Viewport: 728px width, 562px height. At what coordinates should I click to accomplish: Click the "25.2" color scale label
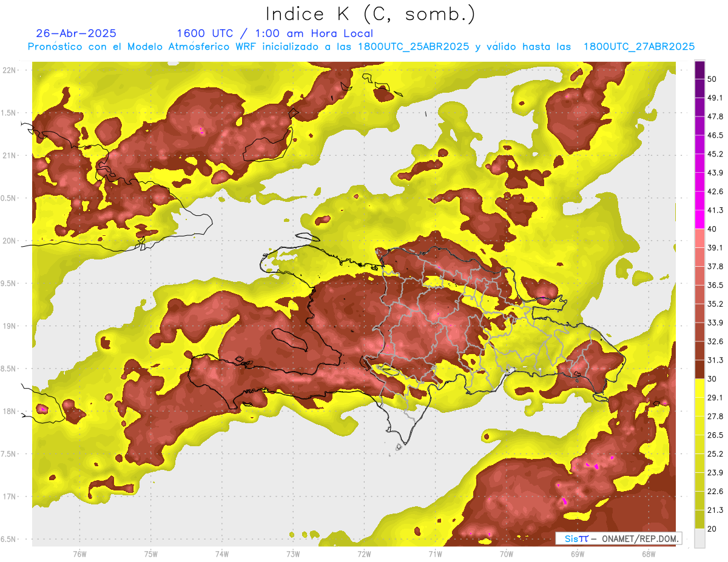(715, 454)
